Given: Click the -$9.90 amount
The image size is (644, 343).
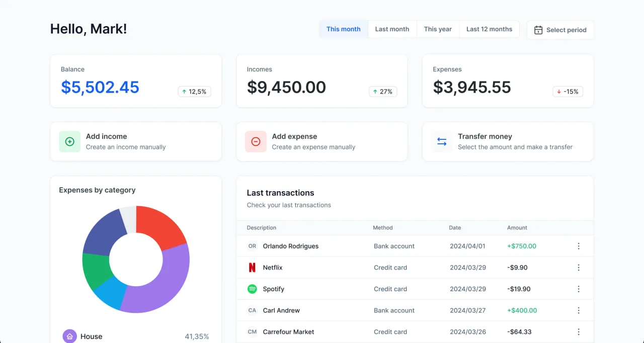Looking at the screenshot, I should click(517, 268).
